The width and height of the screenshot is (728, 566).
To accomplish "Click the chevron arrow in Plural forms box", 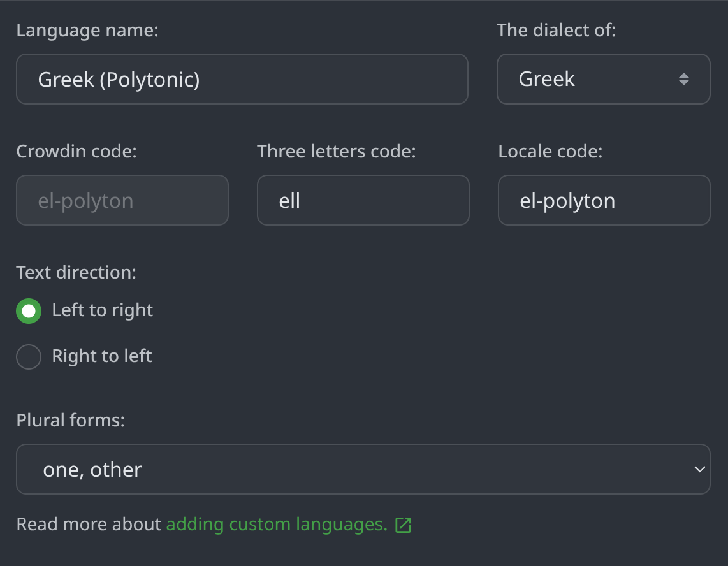I will (699, 469).
